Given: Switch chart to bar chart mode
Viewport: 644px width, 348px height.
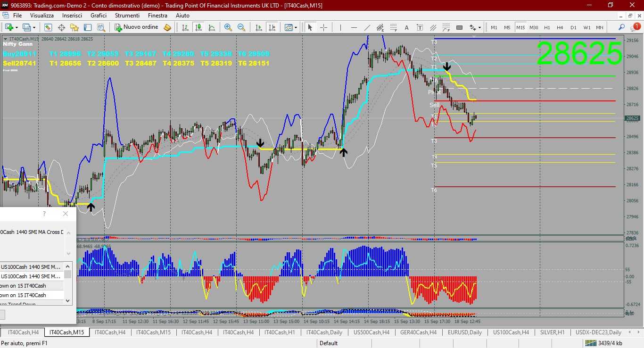Looking at the screenshot, I should [185, 27].
